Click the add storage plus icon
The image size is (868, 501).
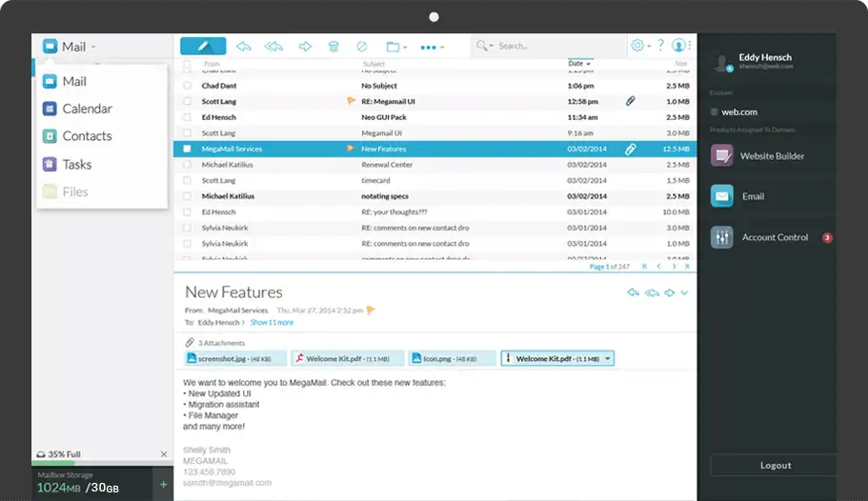(163, 485)
